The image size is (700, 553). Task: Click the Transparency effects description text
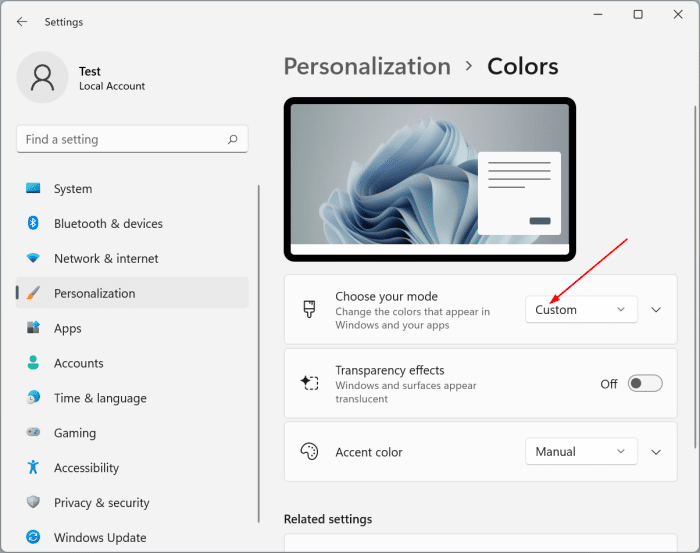(x=406, y=392)
